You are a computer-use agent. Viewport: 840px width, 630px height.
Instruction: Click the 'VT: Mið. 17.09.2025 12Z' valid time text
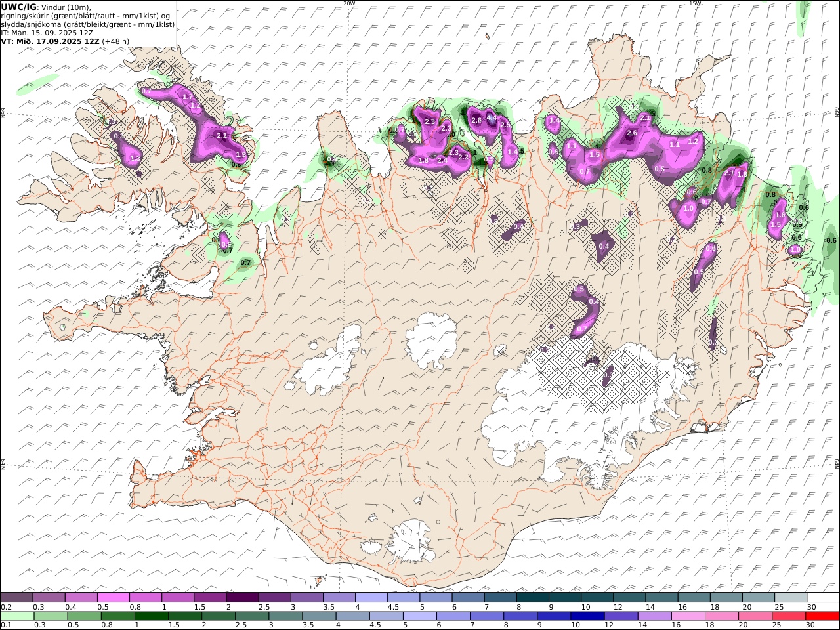tap(51, 41)
